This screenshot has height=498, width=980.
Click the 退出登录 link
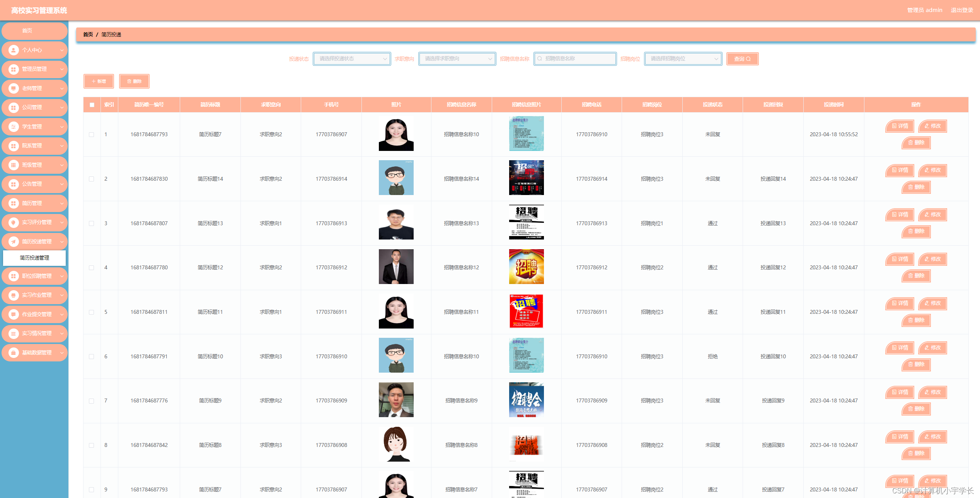pyautogui.click(x=961, y=10)
